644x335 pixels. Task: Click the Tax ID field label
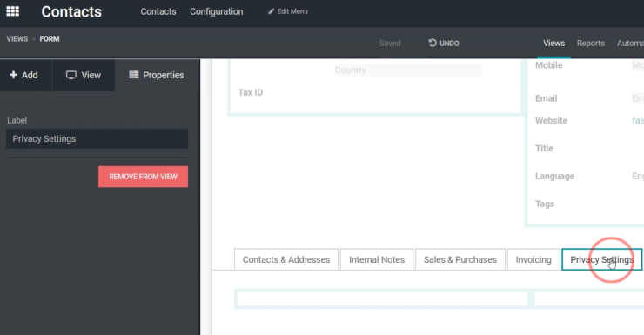tap(251, 92)
